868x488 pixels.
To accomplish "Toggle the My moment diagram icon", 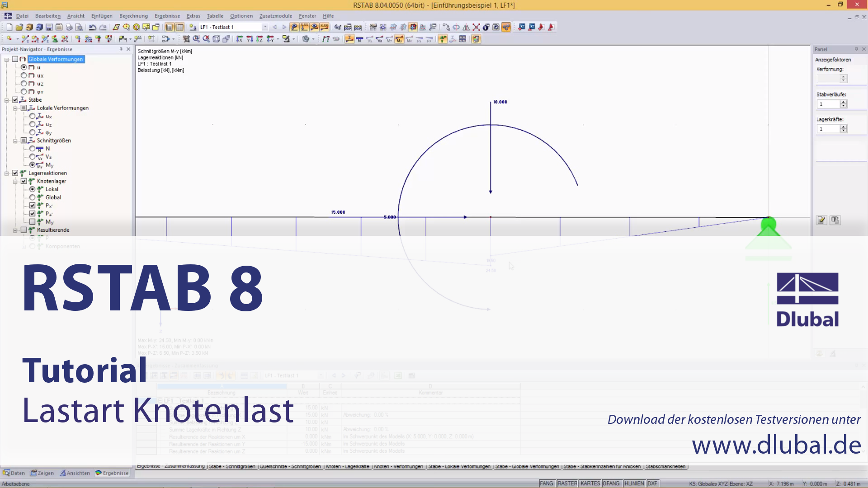I will pos(399,39).
